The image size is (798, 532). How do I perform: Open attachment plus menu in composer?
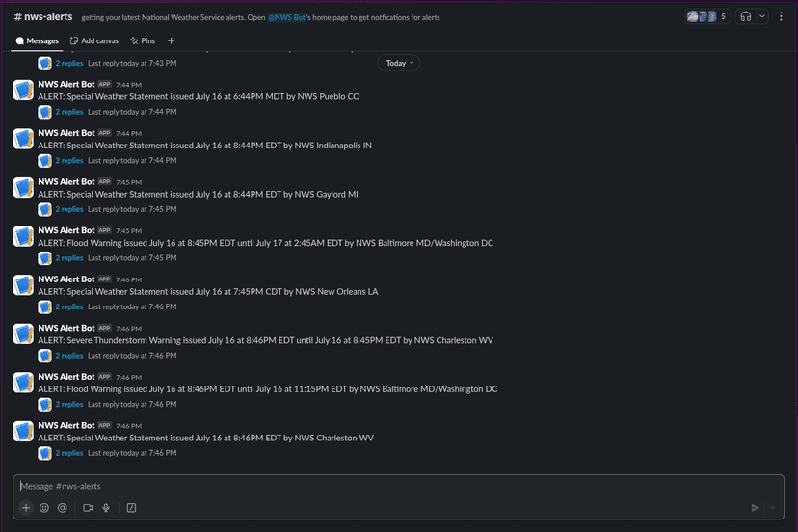(x=26, y=508)
